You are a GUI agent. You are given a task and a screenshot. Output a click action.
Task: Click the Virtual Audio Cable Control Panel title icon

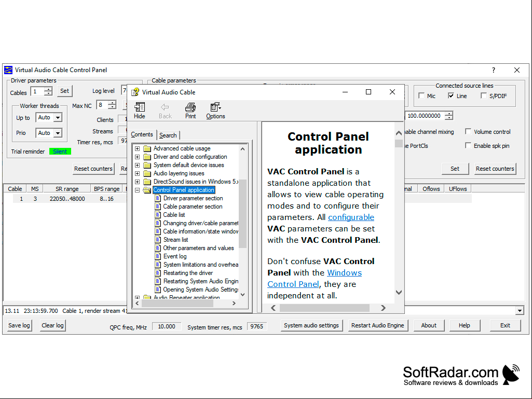click(8, 70)
